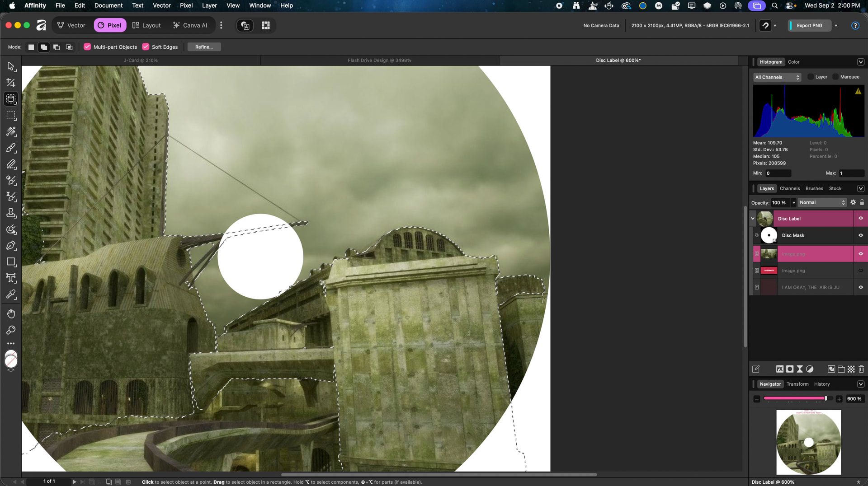Open the Layer menu
868x486 pixels.
point(209,5)
